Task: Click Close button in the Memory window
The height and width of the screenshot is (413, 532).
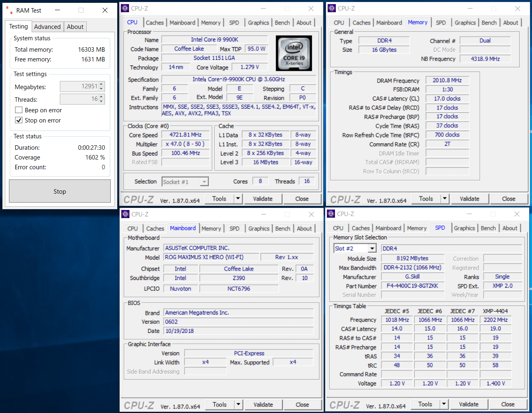Action: 509,199
